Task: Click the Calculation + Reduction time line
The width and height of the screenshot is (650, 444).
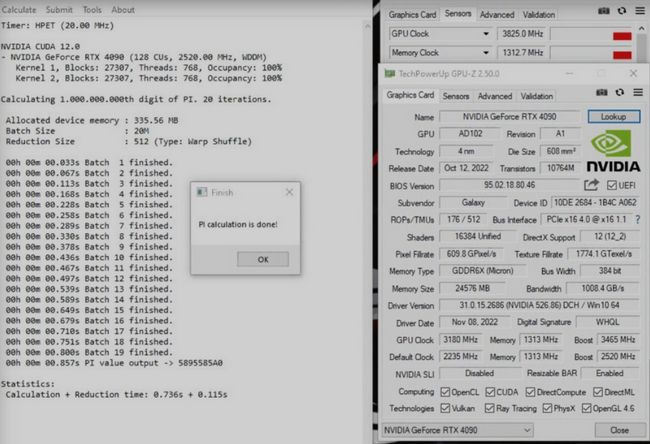Action: pyautogui.click(x=116, y=394)
